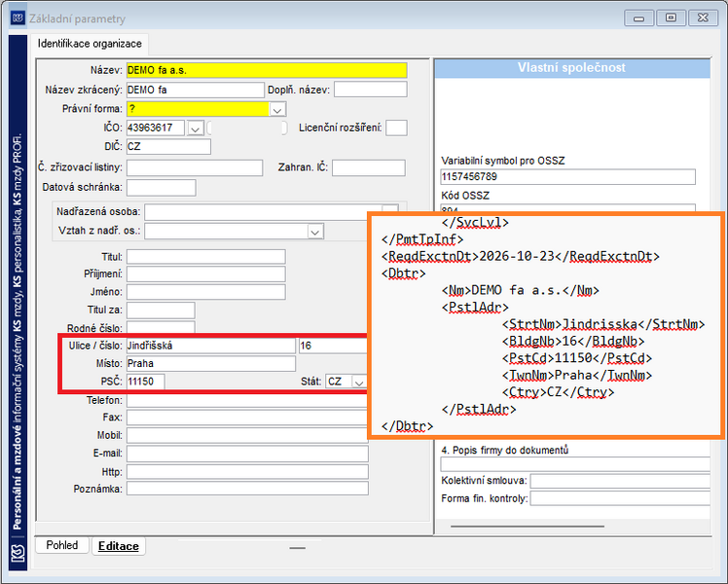Click the Titul input field
The image size is (728, 584).
[206, 257]
